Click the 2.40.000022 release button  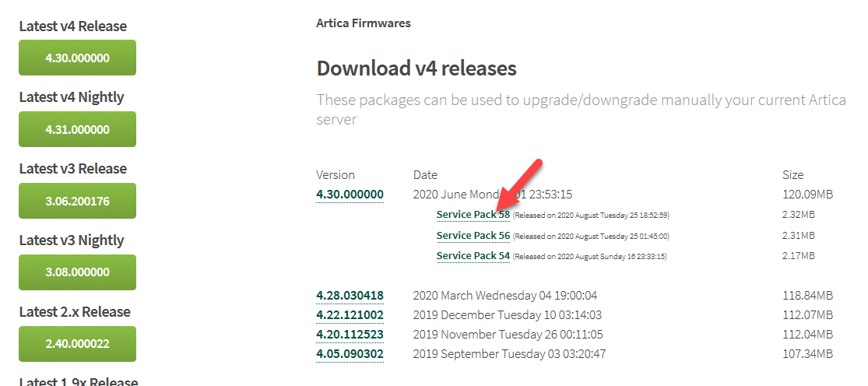[x=77, y=344]
